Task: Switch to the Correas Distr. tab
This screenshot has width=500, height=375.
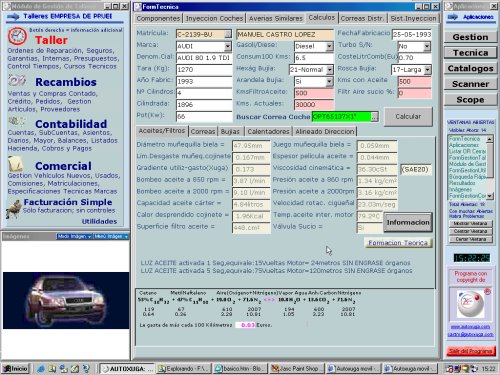Action: (362, 18)
